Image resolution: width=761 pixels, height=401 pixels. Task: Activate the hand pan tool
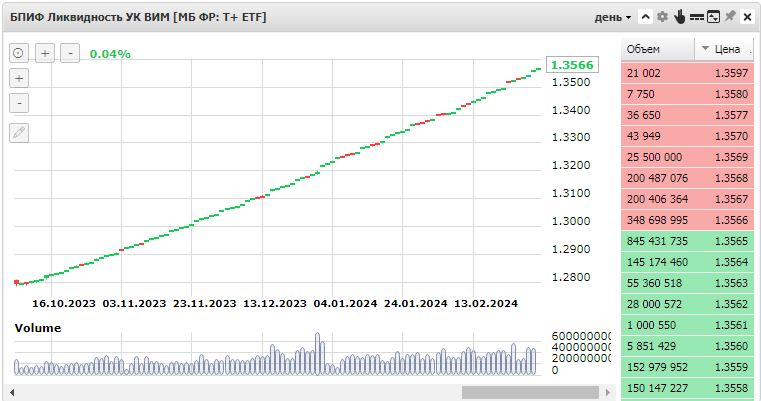coord(679,17)
